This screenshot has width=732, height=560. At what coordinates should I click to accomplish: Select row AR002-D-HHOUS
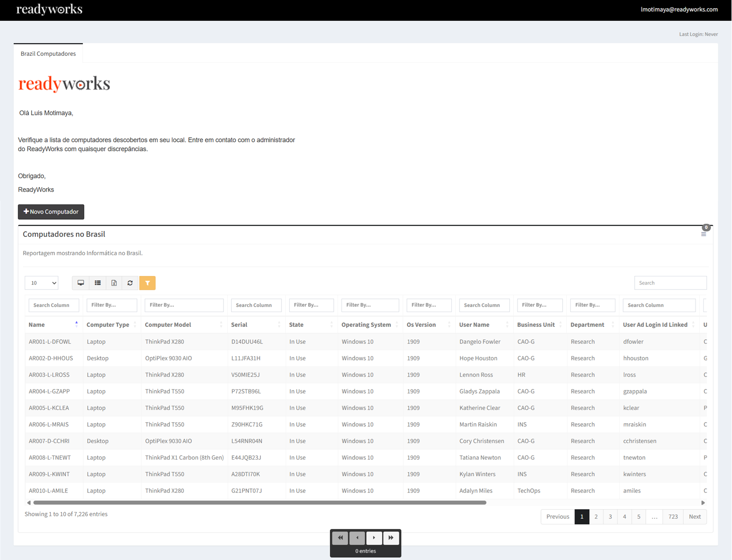coord(366,358)
